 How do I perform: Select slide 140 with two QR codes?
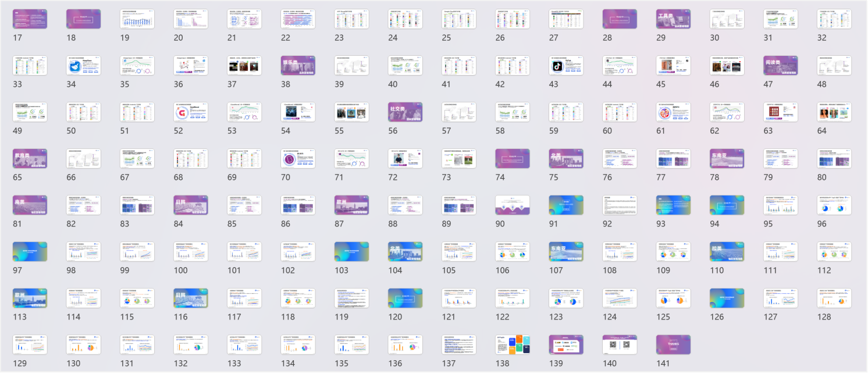620,345
